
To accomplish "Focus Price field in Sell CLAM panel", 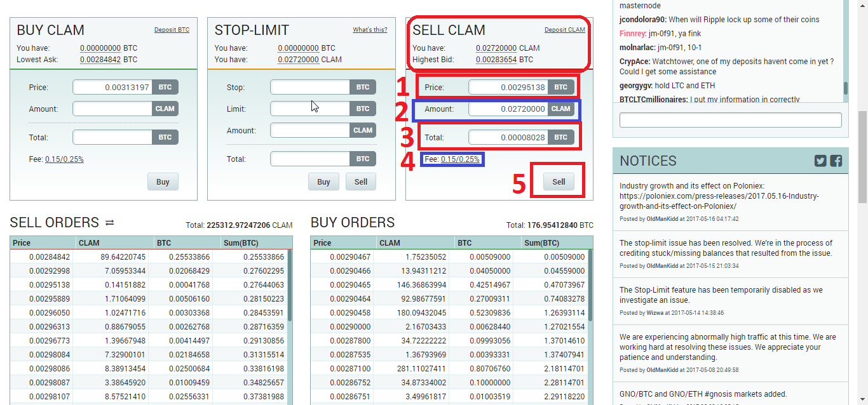I will click(508, 87).
